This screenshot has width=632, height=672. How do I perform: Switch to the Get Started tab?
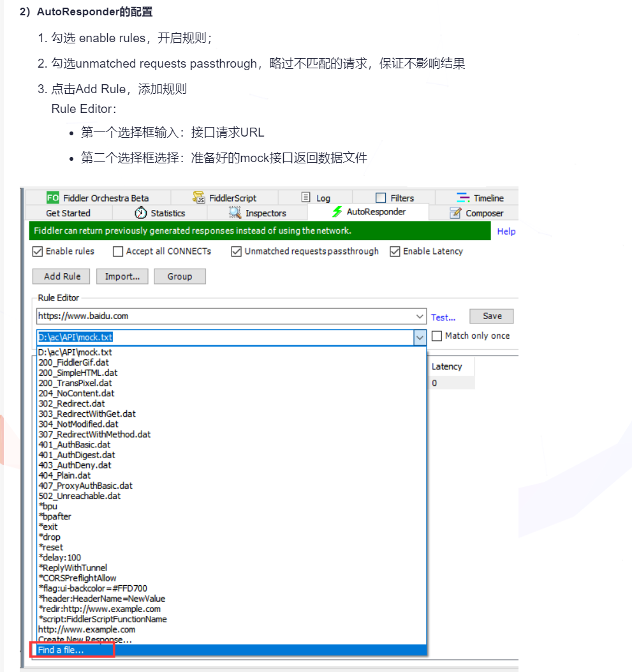coord(68,213)
